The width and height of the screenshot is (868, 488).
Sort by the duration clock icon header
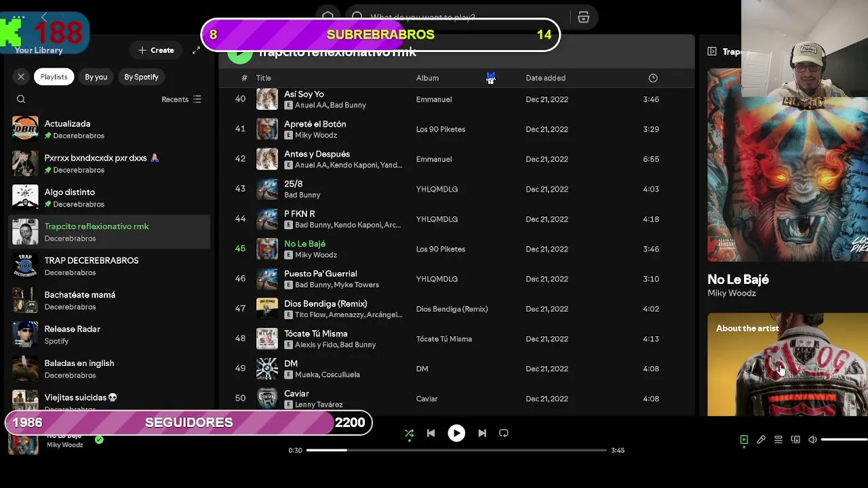(653, 78)
